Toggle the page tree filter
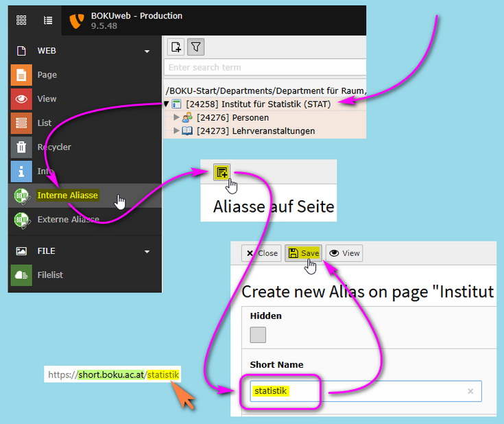 point(195,47)
